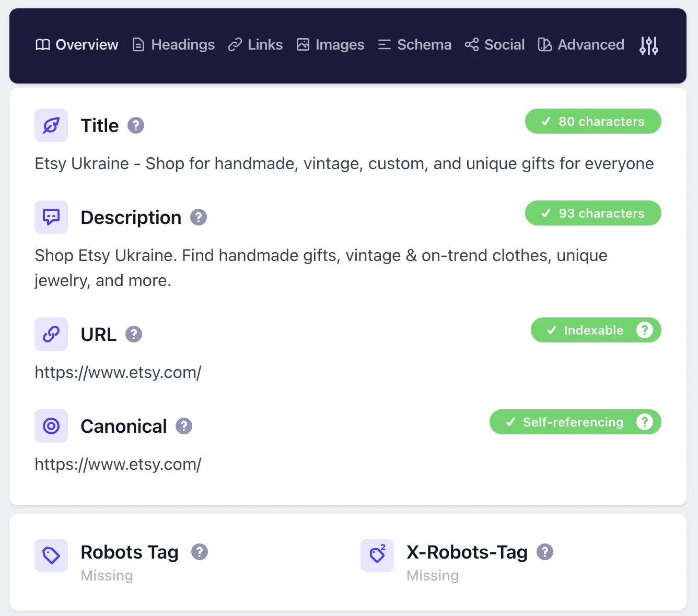Switch to the Headings tab

click(x=173, y=45)
